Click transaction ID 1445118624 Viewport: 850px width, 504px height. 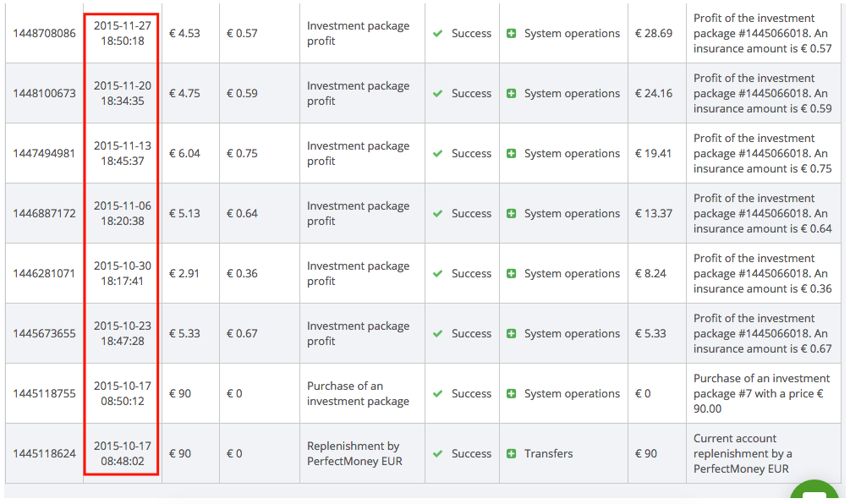click(44, 454)
